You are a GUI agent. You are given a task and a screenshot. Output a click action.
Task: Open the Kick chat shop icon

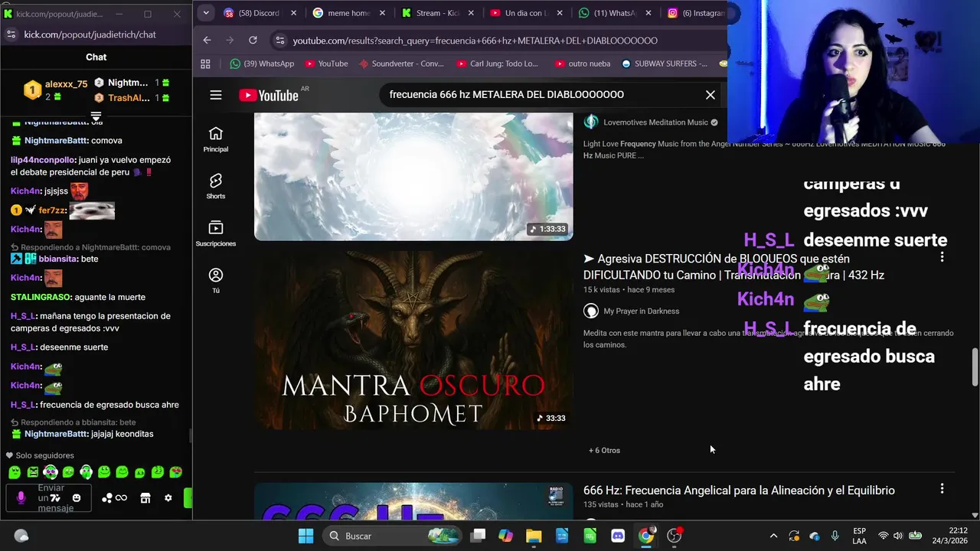145,498
